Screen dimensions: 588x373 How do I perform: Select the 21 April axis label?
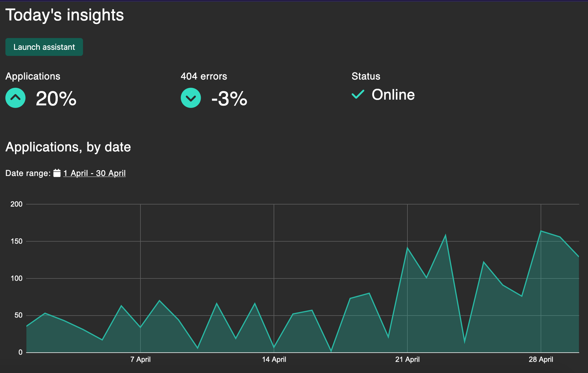click(x=407, y=359)
